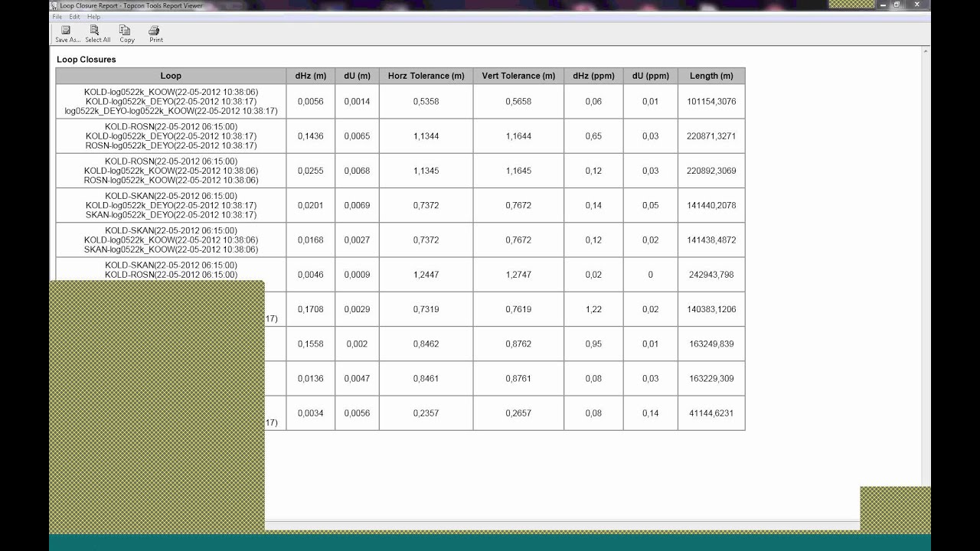Click the Vert Tolerance (m) header

[518, 76]
